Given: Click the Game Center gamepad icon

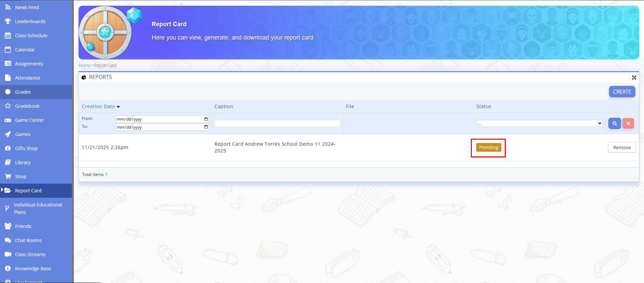Looking at the screenshot, I should point(8,120).
